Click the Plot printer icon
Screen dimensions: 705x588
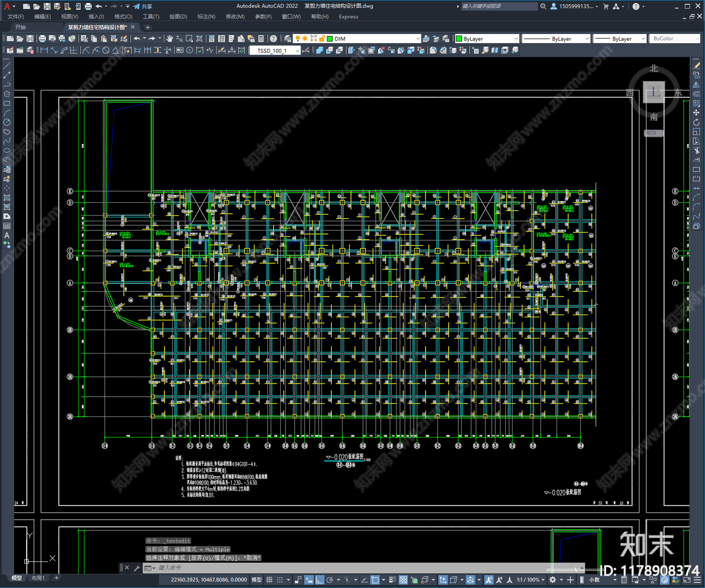[42, 39]
